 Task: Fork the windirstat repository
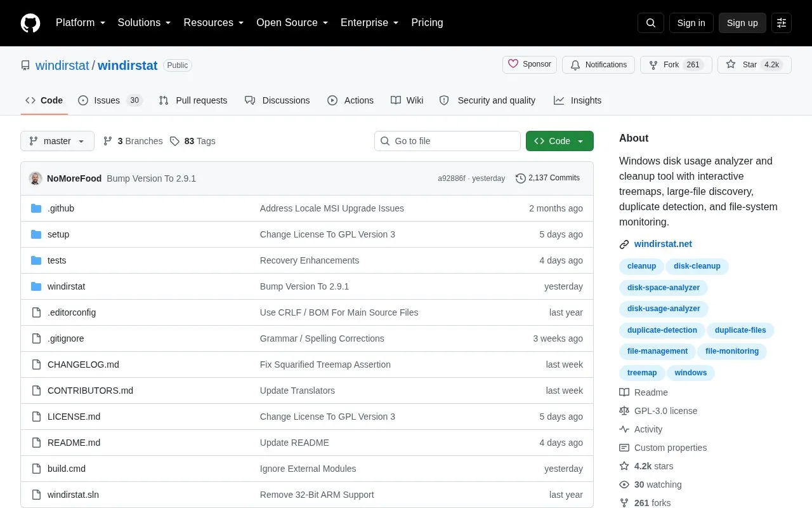676,65
